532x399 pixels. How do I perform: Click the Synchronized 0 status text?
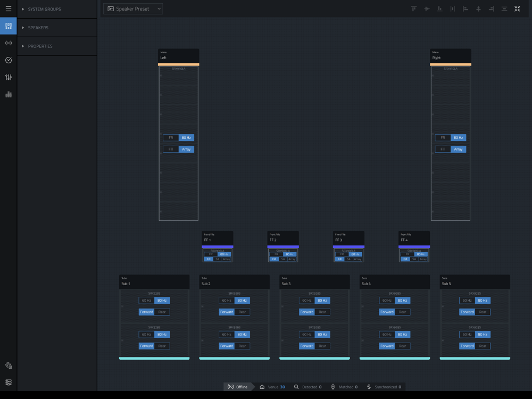[388, 387]
